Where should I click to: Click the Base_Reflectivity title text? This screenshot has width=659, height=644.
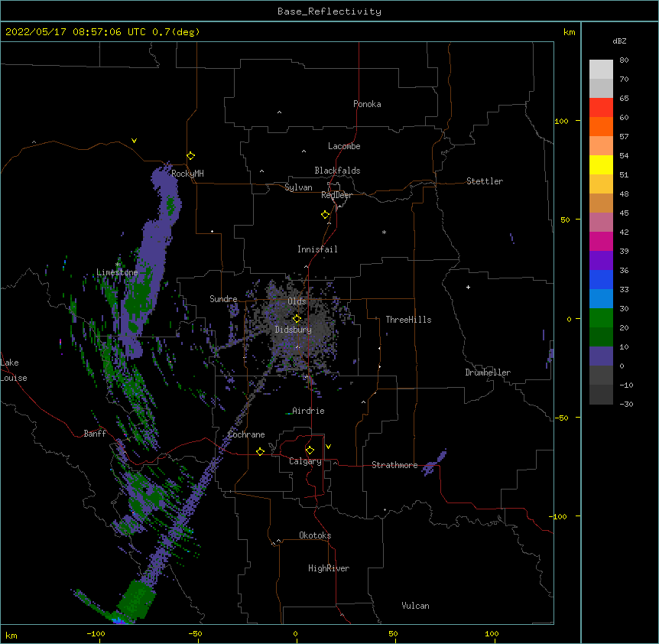329,11
